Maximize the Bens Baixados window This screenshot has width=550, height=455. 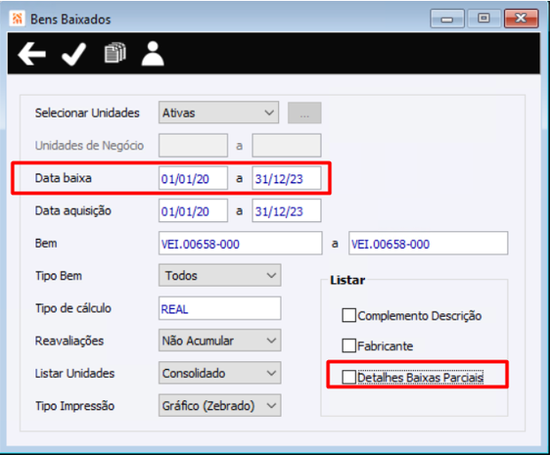pyautogui.click(x=484, y=19)
